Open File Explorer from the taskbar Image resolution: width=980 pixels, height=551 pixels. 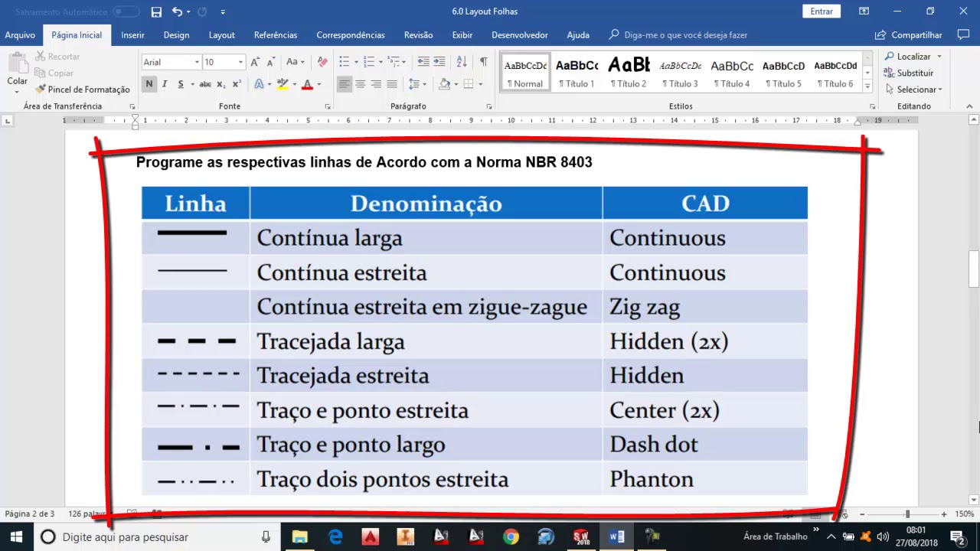pyautogui.click(x=299, y=537)
